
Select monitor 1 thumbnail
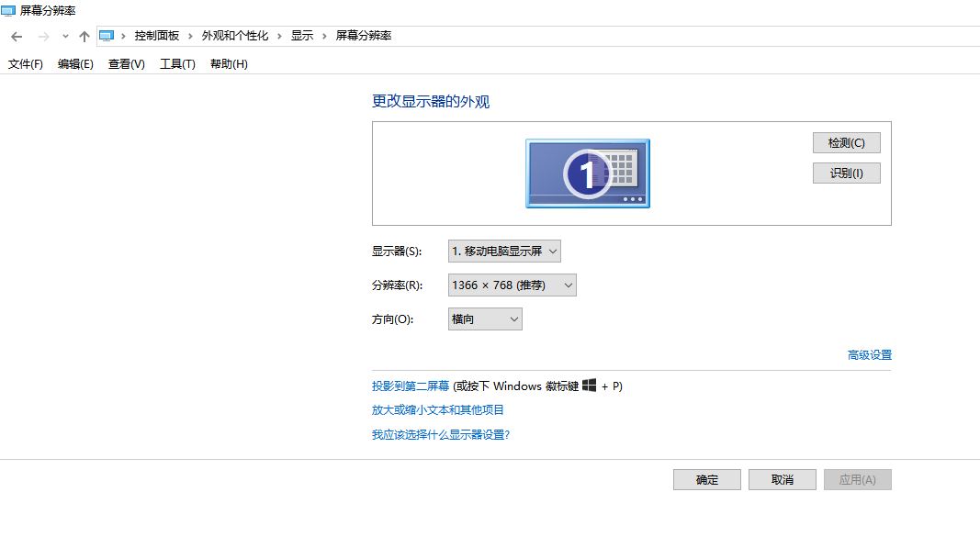[x=588, y=173]
